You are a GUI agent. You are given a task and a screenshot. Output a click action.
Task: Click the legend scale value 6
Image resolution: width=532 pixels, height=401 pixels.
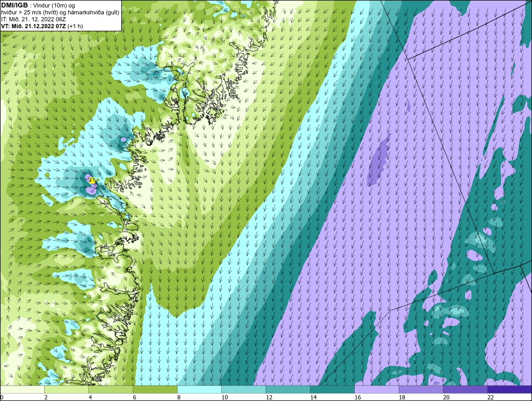[x=135, y=398]
